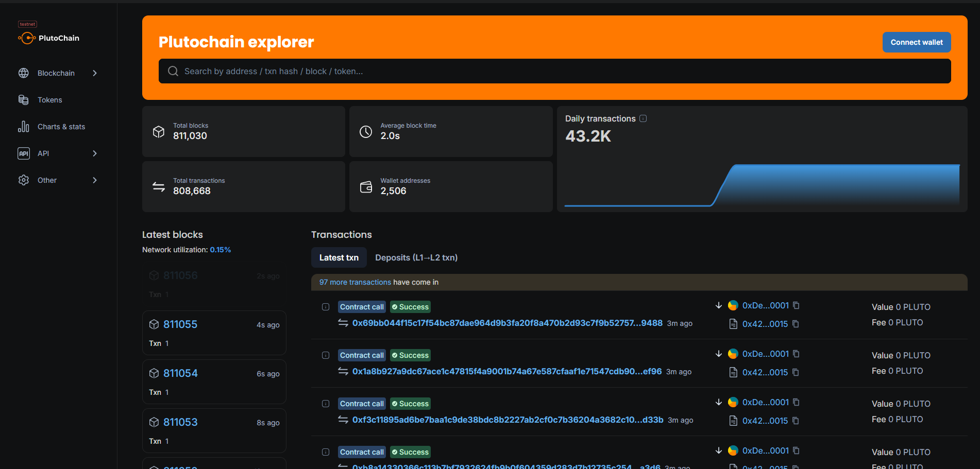Copy the 0xDe...0001 address on first transaction
Viewport: 980px width, 469px height.
[797, 305]
